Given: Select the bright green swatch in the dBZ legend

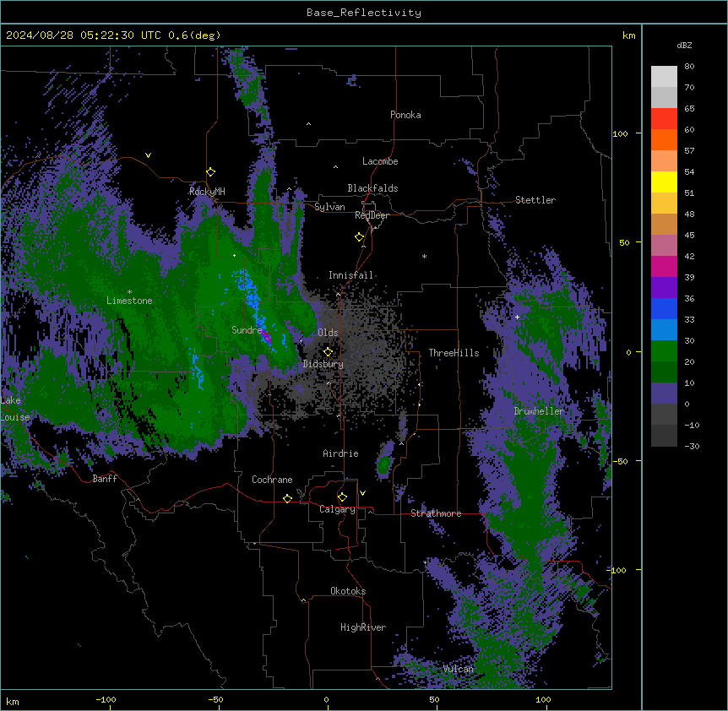Looking at the screenshot, I should click(664, 351).
